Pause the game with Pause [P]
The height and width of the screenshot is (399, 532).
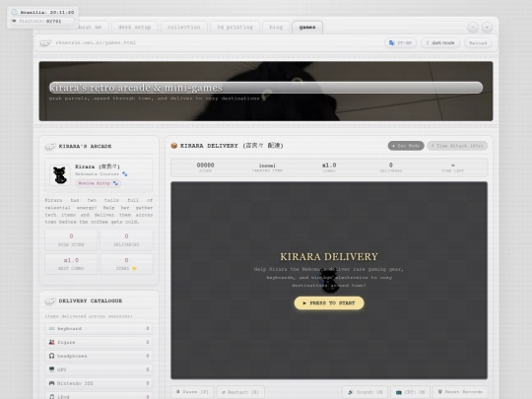click(x=192, y=392)
